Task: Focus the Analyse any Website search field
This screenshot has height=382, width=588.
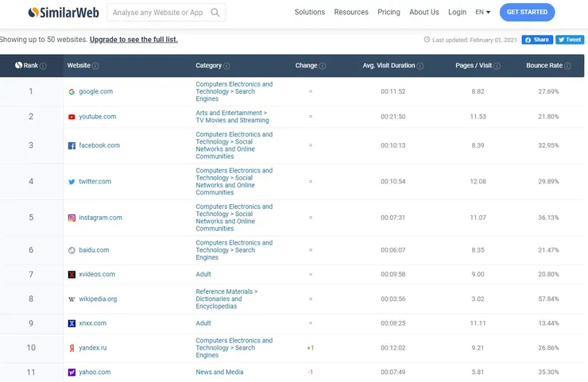Action: pos(157,13)
